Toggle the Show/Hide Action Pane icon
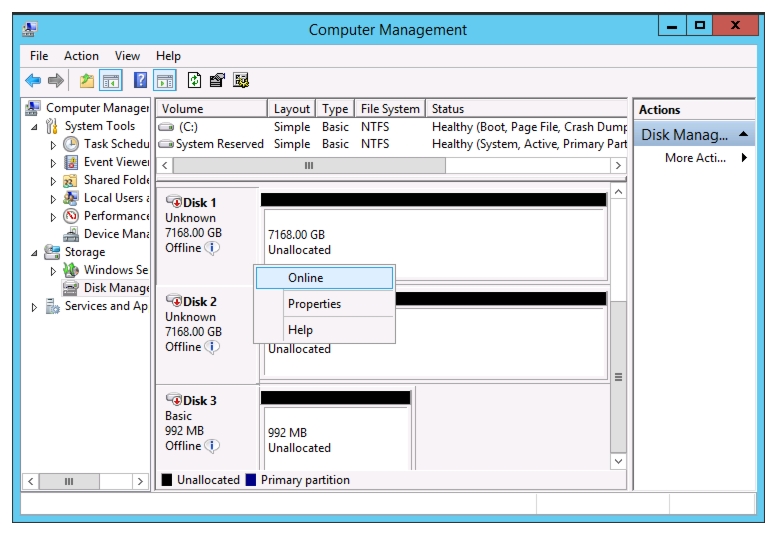This screenshot has height=536, width=778. tap(165, 80)
